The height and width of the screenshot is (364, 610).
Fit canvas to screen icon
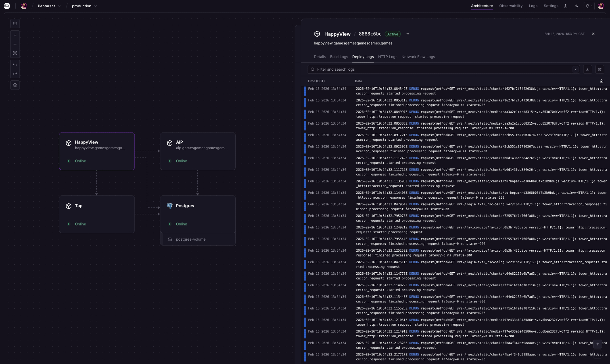(15, 53)
